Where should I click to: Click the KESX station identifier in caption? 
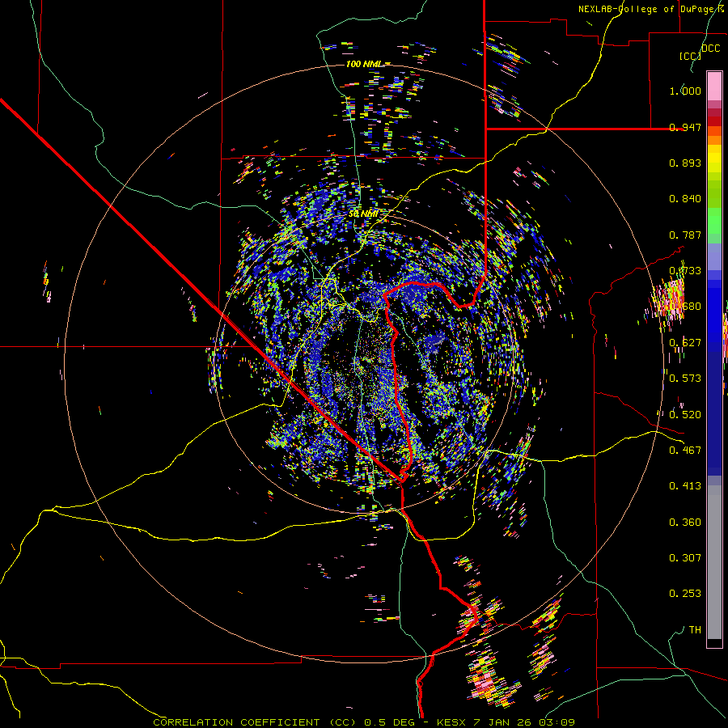coord(453,722)
